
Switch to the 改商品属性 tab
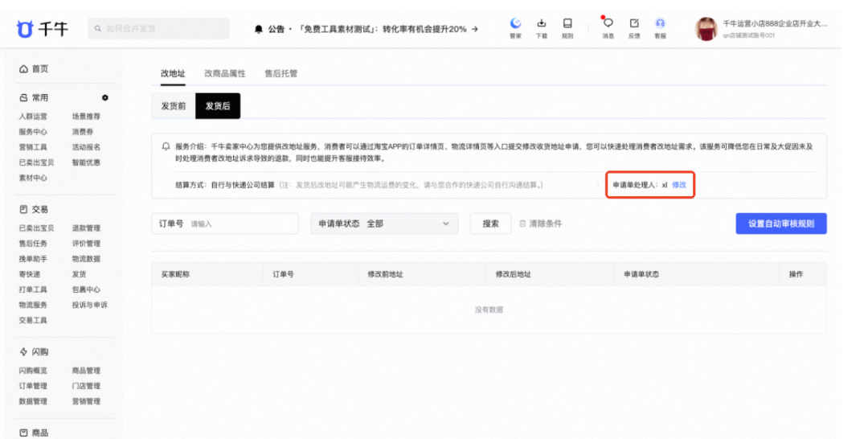225,73
